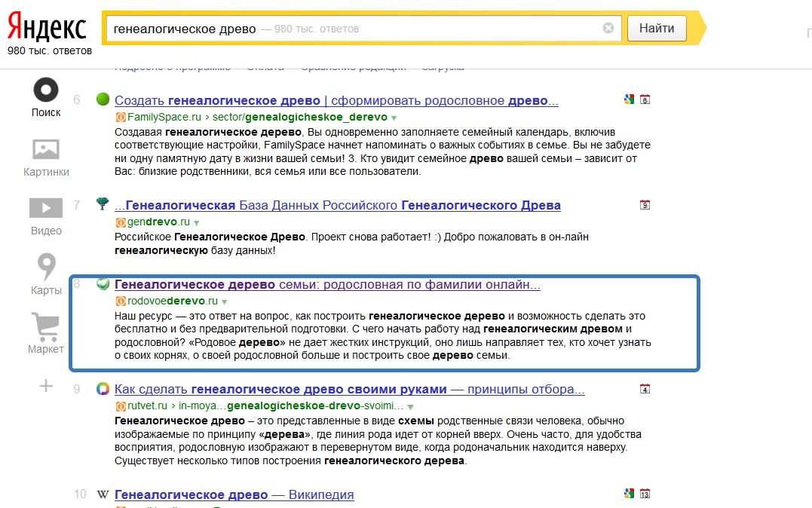Screen dimensions: 812x508
Task: Open Генеалогическое древо — Википедия link
Action: pos(234,494)
